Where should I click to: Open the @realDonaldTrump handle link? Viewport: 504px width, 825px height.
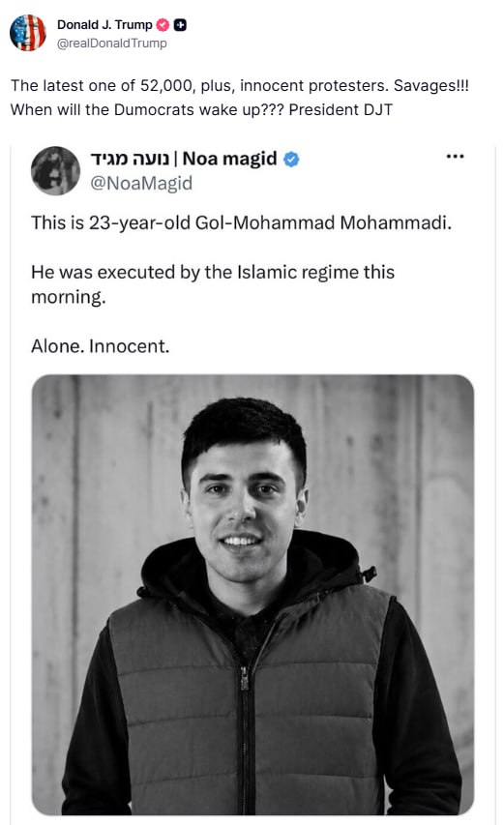pos(111,44)
